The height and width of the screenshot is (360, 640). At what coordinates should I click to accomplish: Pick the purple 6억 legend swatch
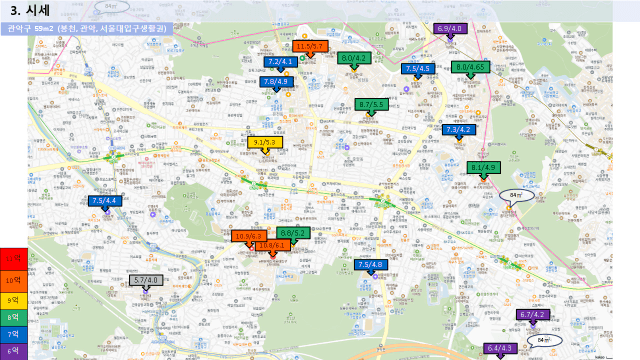(13, 351)
